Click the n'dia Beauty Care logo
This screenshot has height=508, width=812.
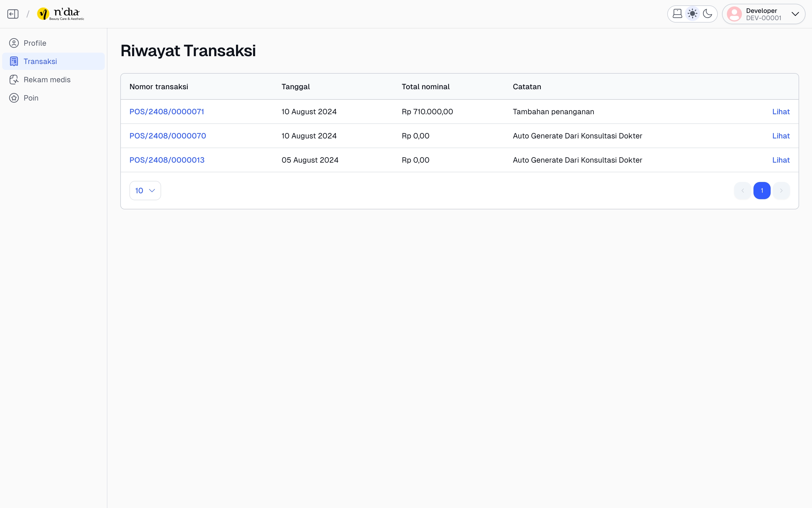[61, 14]
